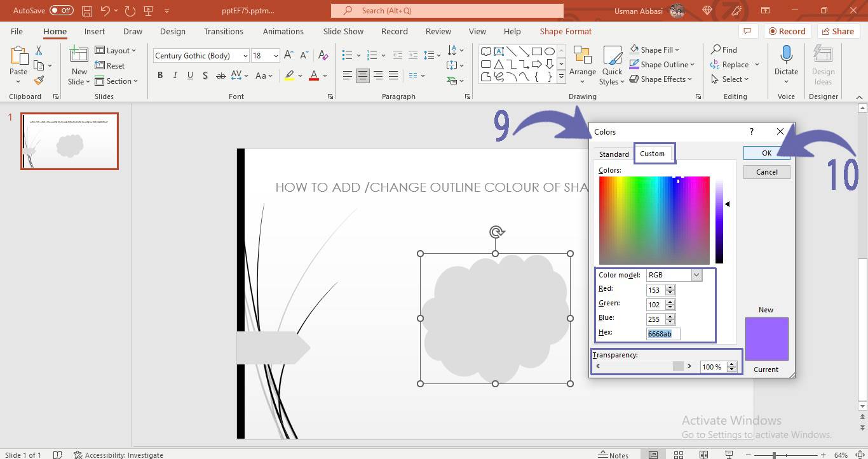Click the Paste clipboard icon
This screenshot has height=459, width=868.
[18, 57]
